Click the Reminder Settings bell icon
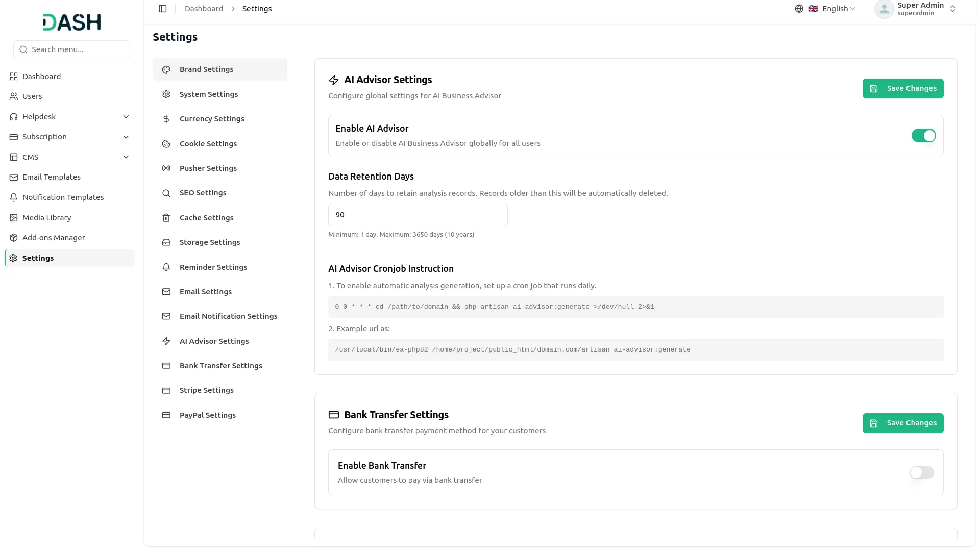 (x=166, y=267)
